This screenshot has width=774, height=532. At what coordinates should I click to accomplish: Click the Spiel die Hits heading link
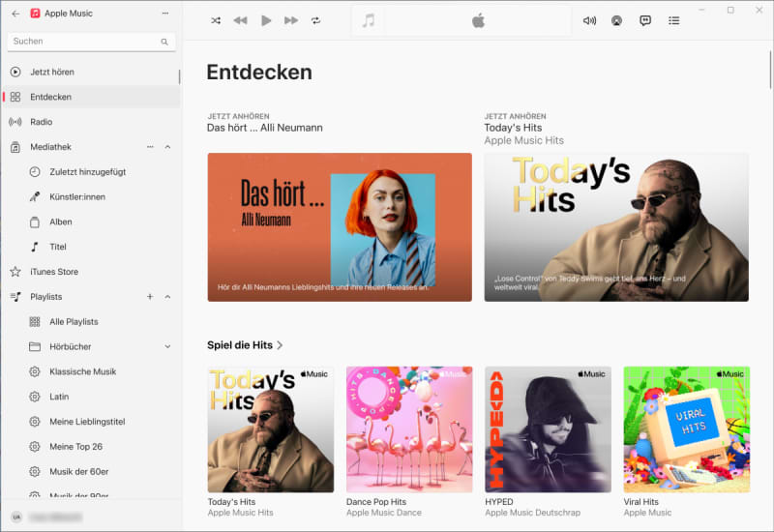pos(240,345)
